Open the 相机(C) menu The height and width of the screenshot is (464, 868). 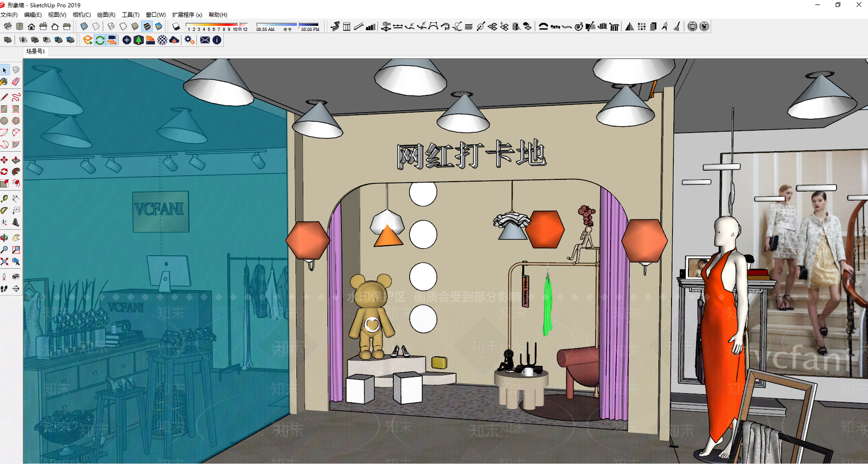[x=81, y=15]
